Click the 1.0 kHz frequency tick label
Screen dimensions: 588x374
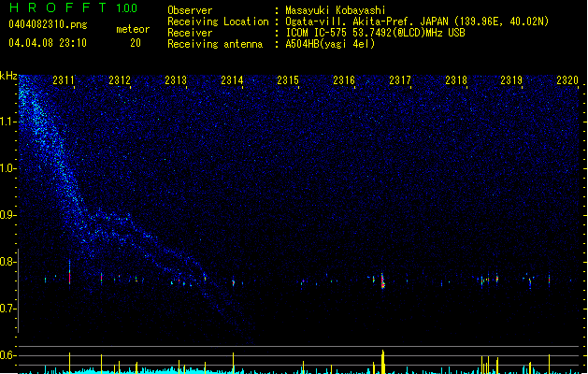pyautogui.click(x=7, y=168)
